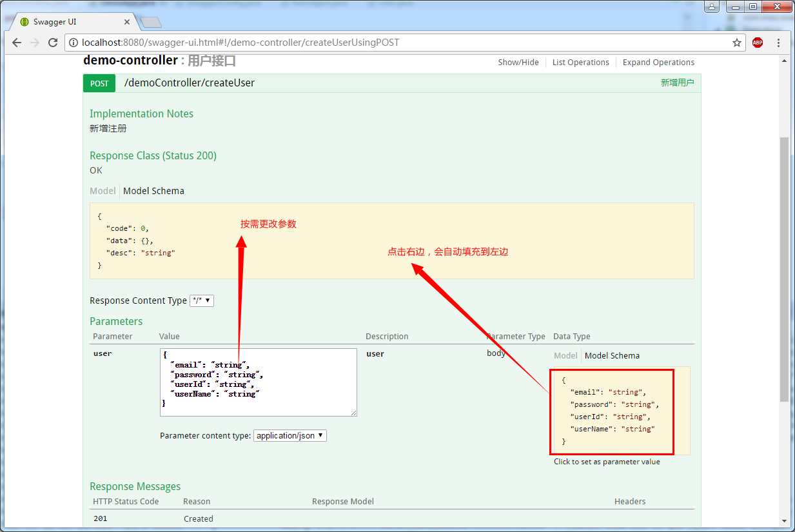
Task: Click the Response Model column header
Action: 343,501
